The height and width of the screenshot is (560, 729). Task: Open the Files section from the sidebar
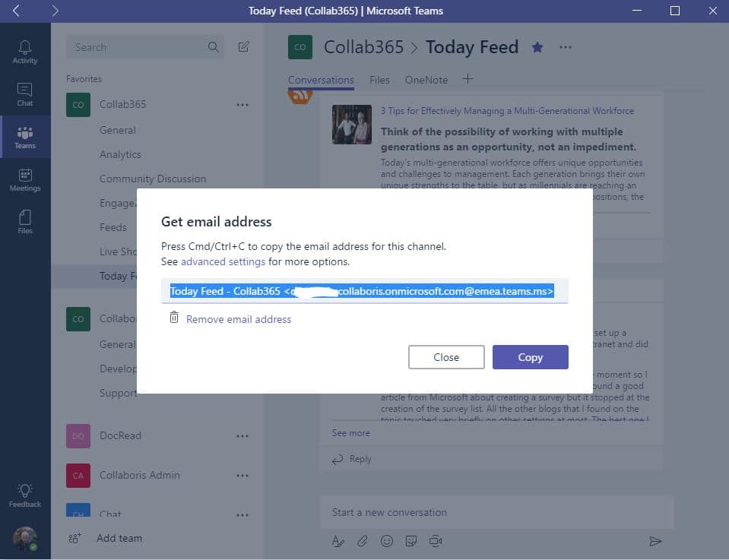pyautogui.click(x=25, y=222)
